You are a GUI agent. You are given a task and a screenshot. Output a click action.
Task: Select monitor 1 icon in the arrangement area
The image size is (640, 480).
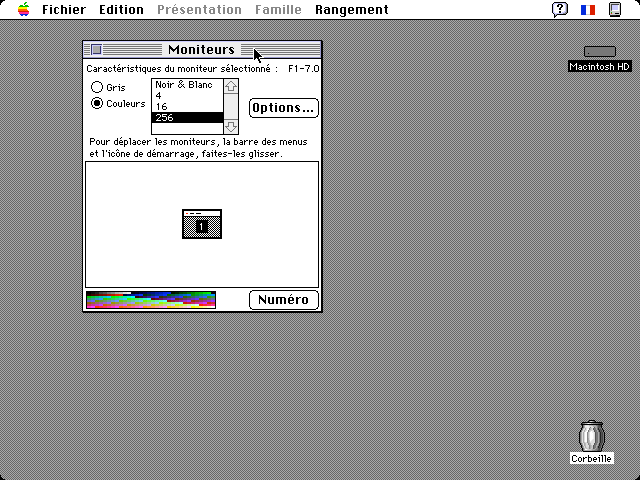pyautogui.click(x=202, y=224)
